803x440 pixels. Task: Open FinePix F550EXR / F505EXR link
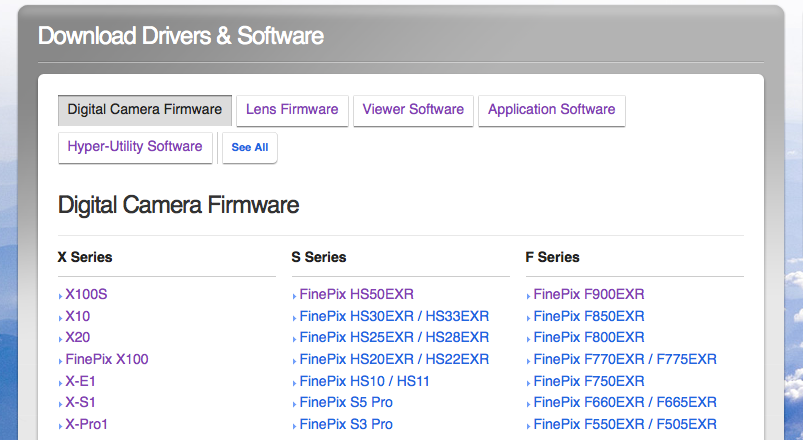(x=625, y=424)
